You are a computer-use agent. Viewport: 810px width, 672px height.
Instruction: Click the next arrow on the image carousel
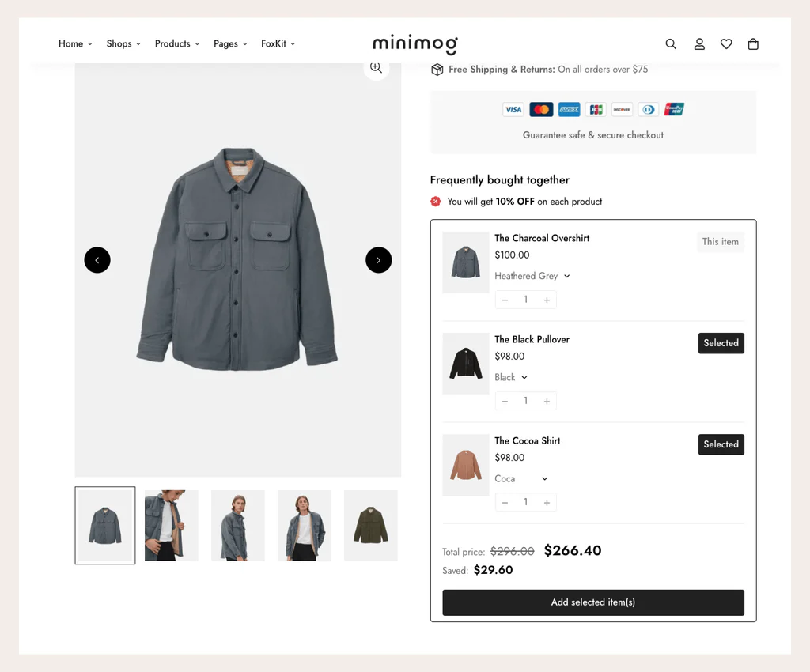tap(378, 260)
